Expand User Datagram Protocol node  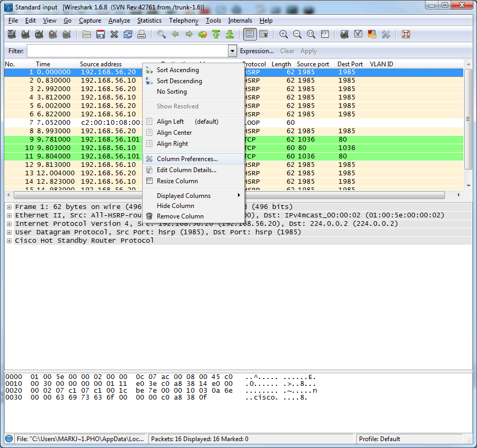pos(9,232)
